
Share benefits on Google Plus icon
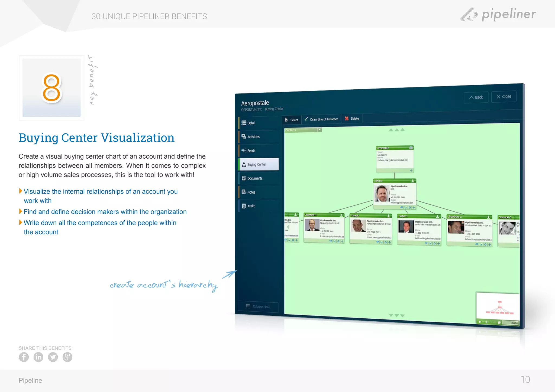[67, 357]
